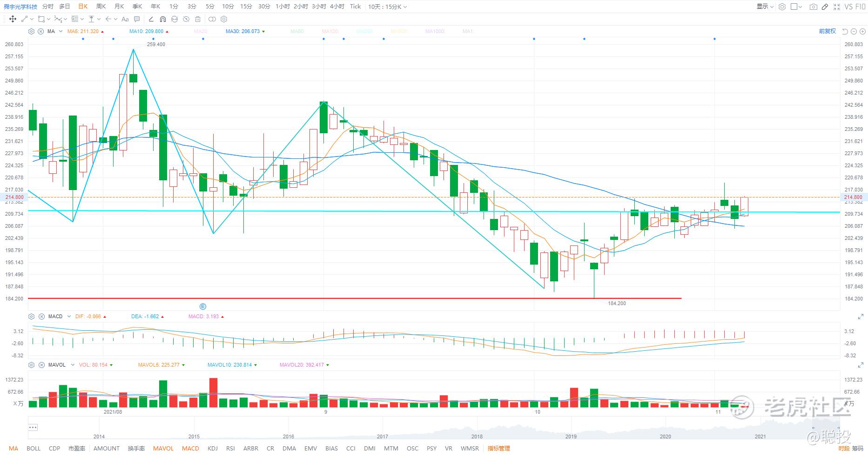
Task: Click the VS compare button
Action: pyautogui.click(x=848, y=7)
